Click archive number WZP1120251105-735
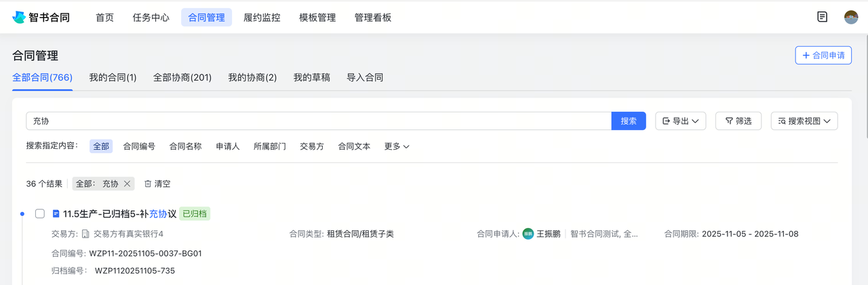This screenshot has height=285, width=868. 135,271
